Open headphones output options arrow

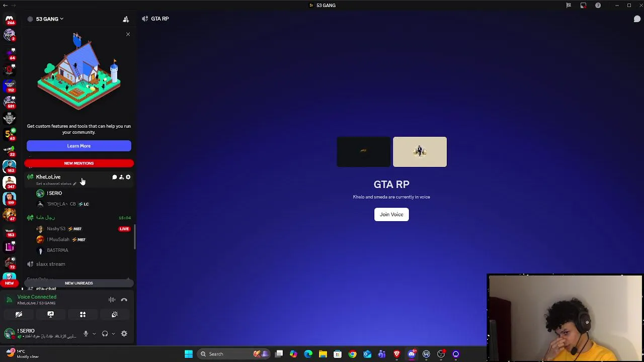113,333
